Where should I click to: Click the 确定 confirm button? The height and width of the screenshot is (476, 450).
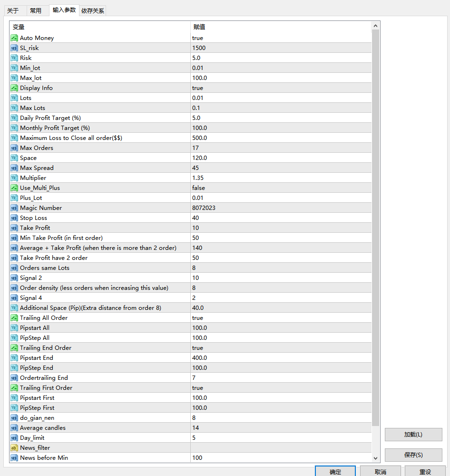335,471
